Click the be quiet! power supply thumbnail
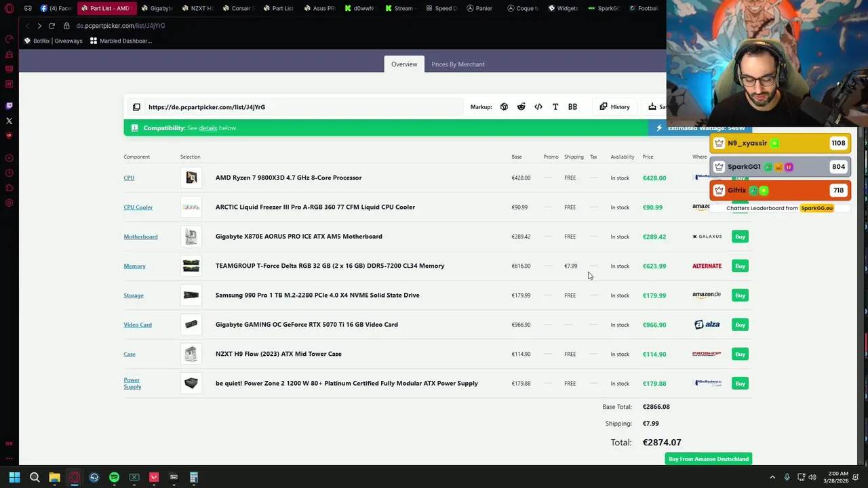868x488 pixels. [x=191, y=384]
